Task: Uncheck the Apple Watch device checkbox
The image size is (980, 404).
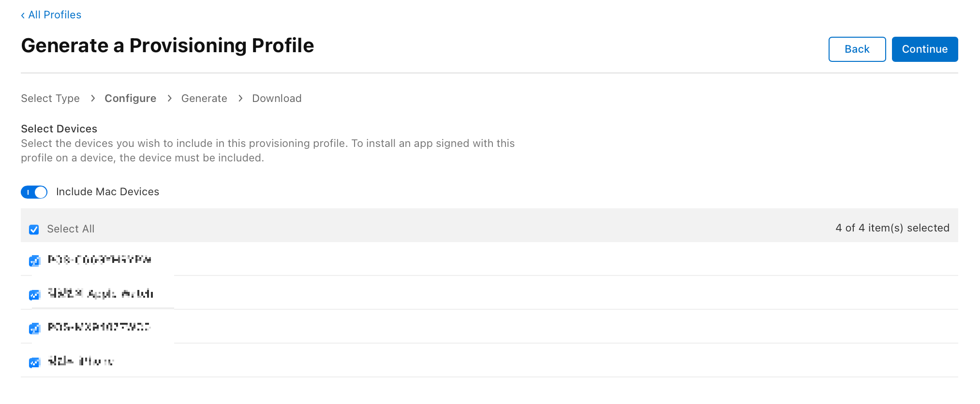Action: (34, 295)
